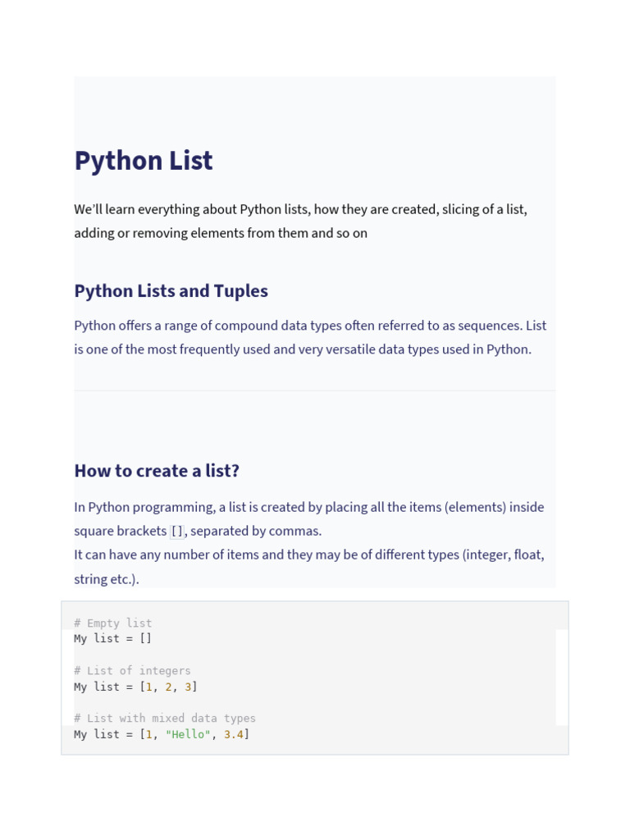Click the sentence starting "It can have any number"

click(308, 555)
